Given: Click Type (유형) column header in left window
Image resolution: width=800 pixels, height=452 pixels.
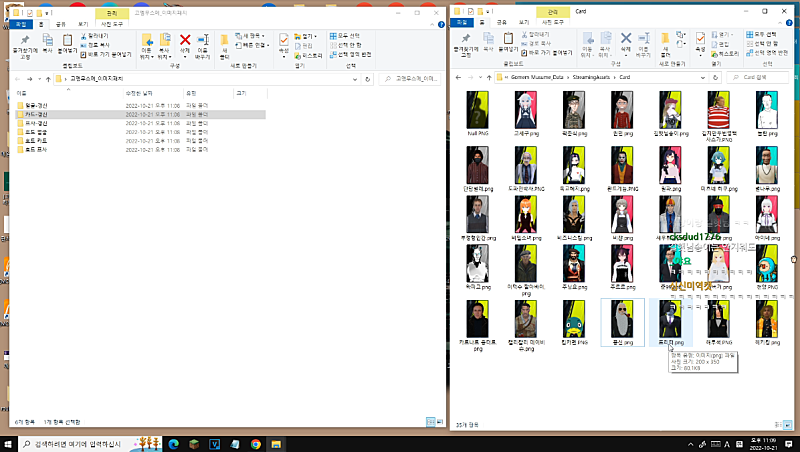Looking at the screenshot, I should tap(208, 93).
